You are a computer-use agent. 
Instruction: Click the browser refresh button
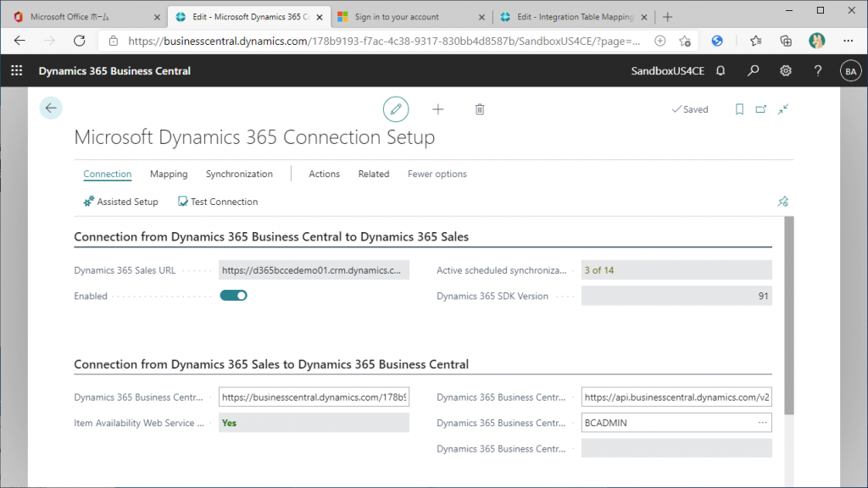pos(80,41)
